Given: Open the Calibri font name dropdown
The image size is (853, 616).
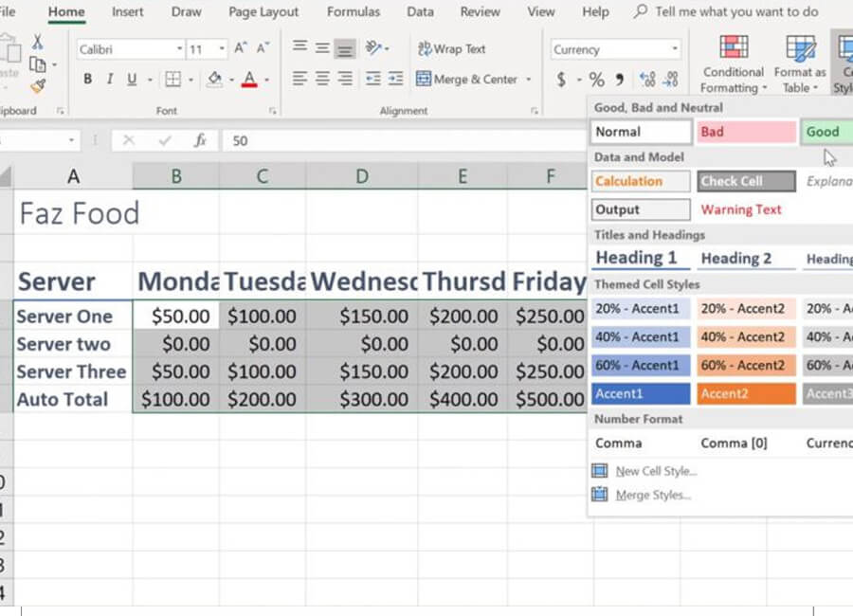Looking at the screenshot, I should coord(179,49).
